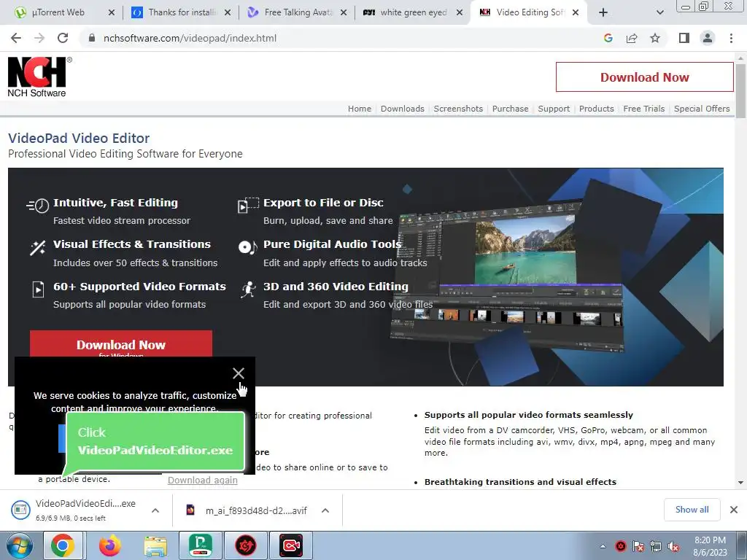The image size is (747, 560).
Task: Click the VideoPad editor screenshot image
Action: click(508, 276)
